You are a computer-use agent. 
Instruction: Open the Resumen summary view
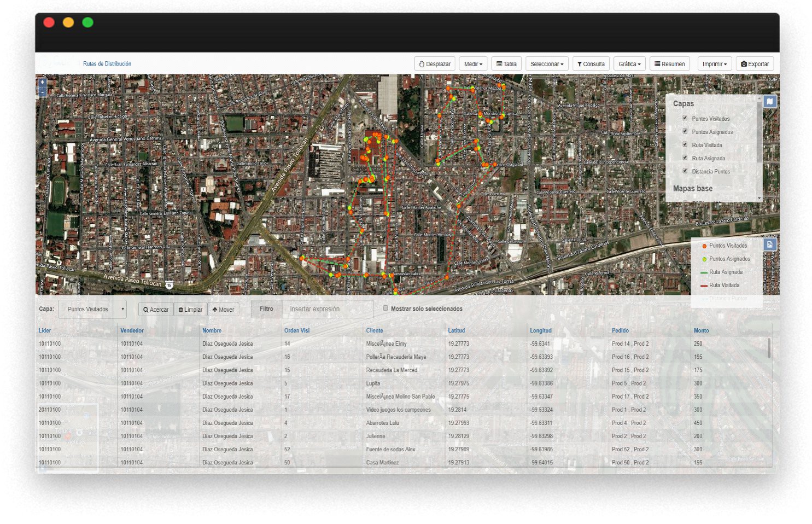coord(670,64)
